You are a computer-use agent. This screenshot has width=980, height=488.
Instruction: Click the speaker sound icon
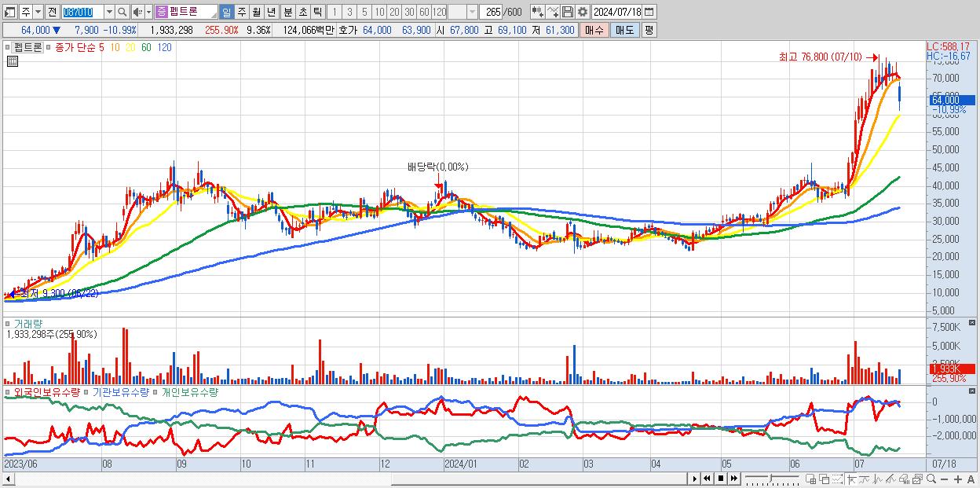click(137, 12)
